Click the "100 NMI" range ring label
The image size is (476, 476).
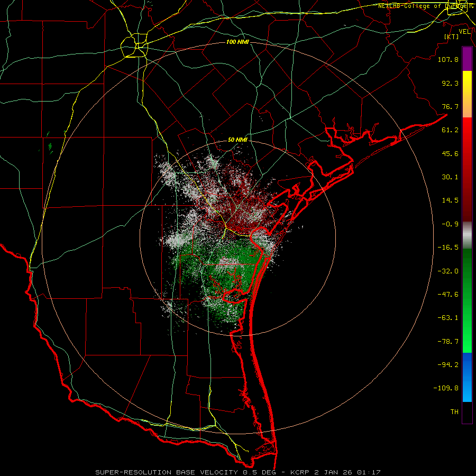[237, 42]
